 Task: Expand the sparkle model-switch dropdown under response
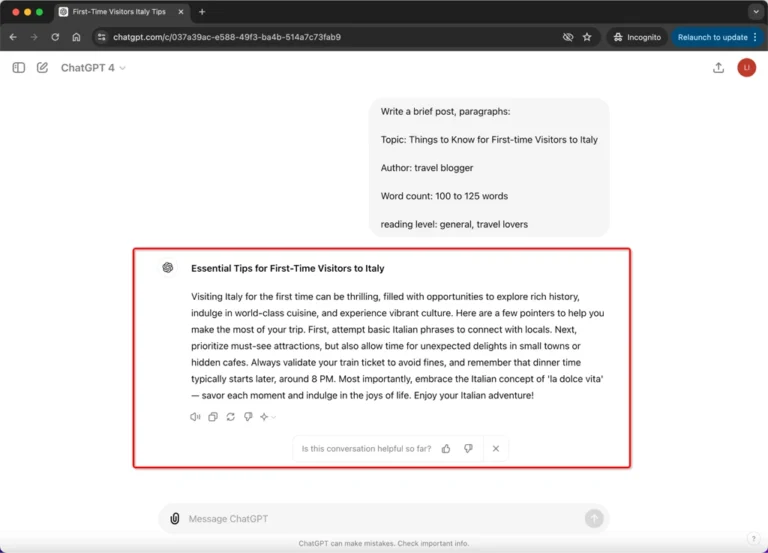[268, 417]
